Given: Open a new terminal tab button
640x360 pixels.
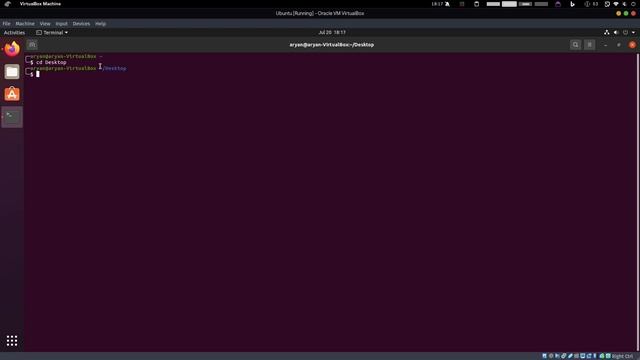Looking at the screenshot, I should point(32,44).
